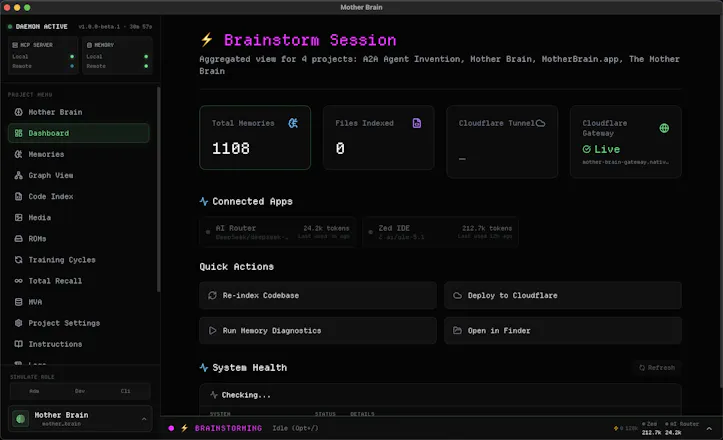Screen dimensions: 723x440
Task: Click the Total Recall infinity icon
Action: coord(18,281)
